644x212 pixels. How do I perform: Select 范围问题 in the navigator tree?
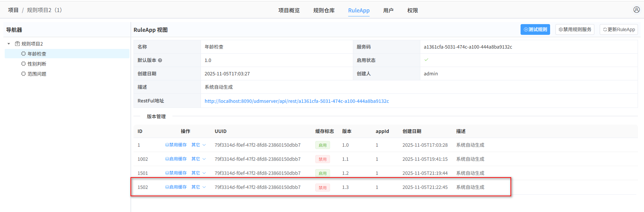coord(37,74)
